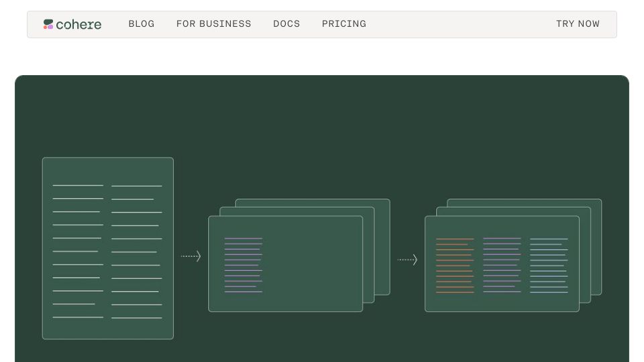The width and height of the screenshot is (644, 362).
Task: Click the Try Now button
Action: click(x=578, y=24)
